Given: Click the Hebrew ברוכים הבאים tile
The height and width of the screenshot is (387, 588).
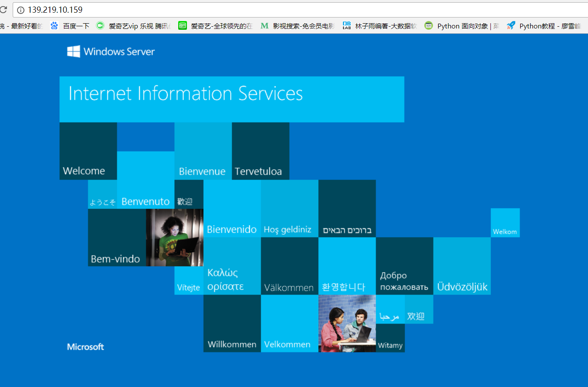Looking at the screenshot, I should 347,208.
